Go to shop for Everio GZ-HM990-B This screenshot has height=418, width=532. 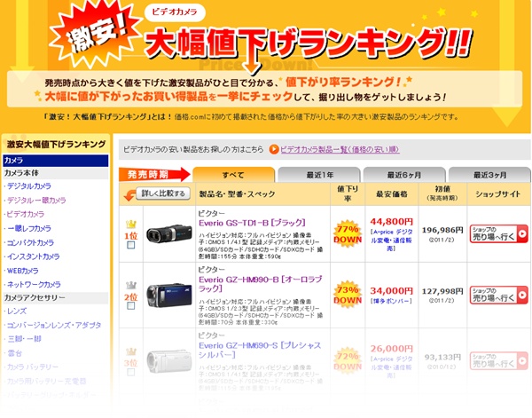[x=498, y=295]
